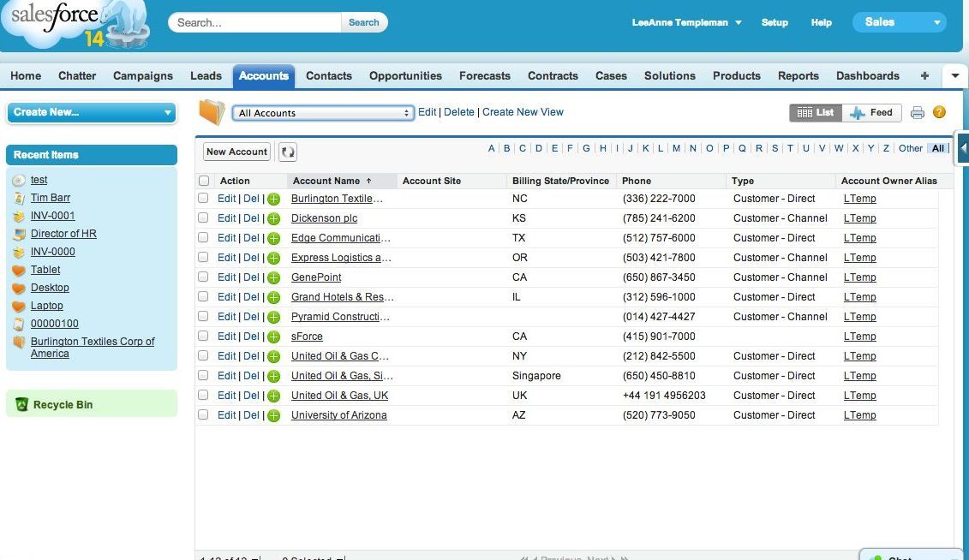This screenshot has height=560, width=969.
Task: Click the refresh list icon beside New Account
Action: (288, 152)
